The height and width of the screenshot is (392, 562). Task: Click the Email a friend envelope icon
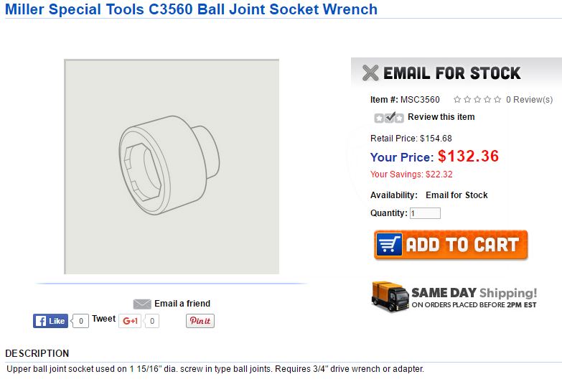(x=142, y=304)
